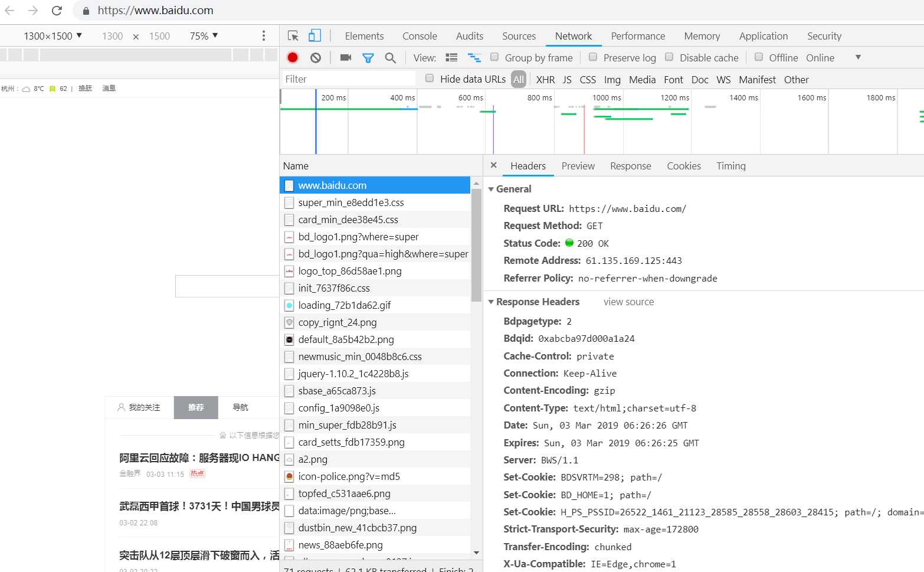Filter requests by WS type
Image resolution: width=924 pixels, height=572 pixels.
723,80
